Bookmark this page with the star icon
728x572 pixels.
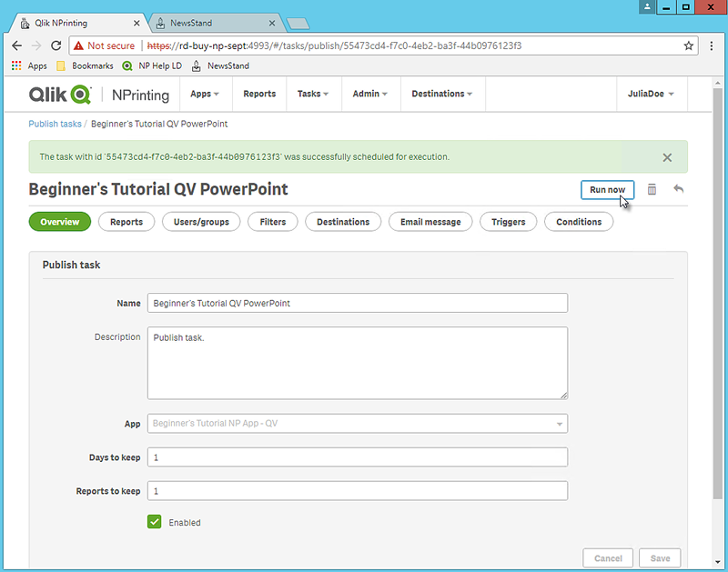pos(689,45)
